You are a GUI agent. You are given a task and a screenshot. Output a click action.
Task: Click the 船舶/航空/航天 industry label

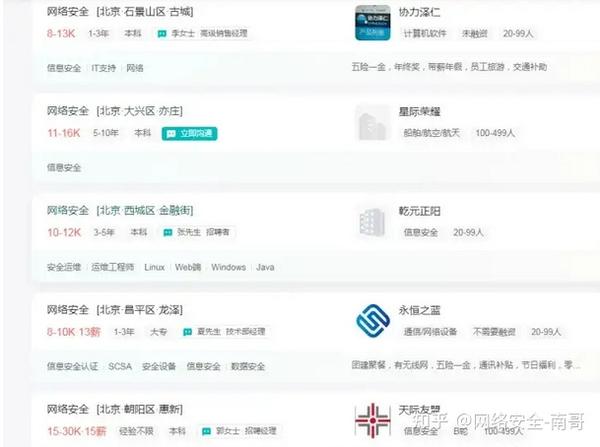431,133
